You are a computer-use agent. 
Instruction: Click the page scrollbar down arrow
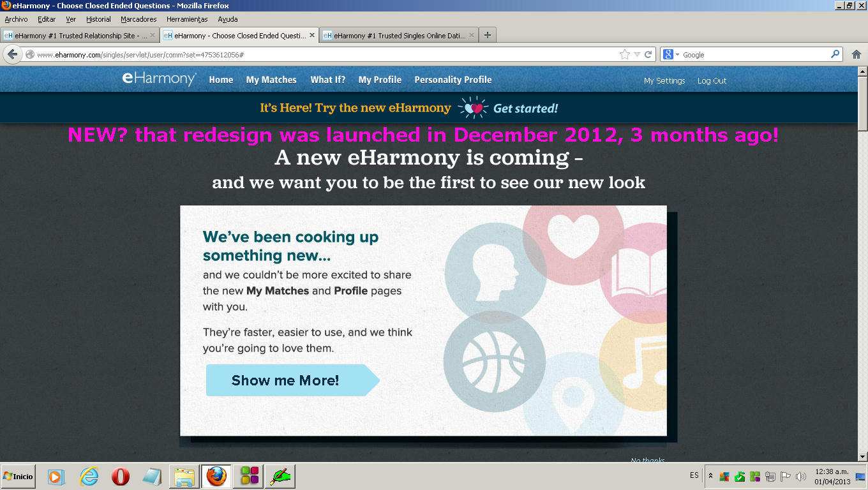pos(862,456)
